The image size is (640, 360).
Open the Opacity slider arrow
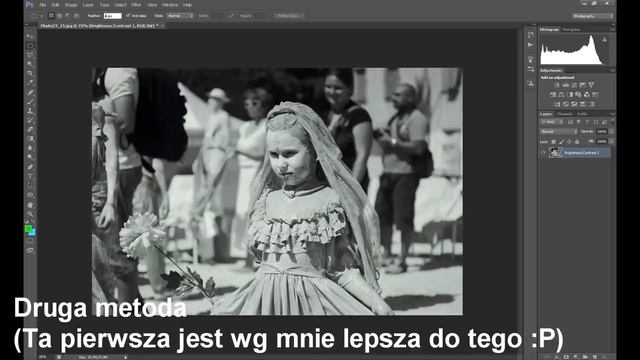611,131
